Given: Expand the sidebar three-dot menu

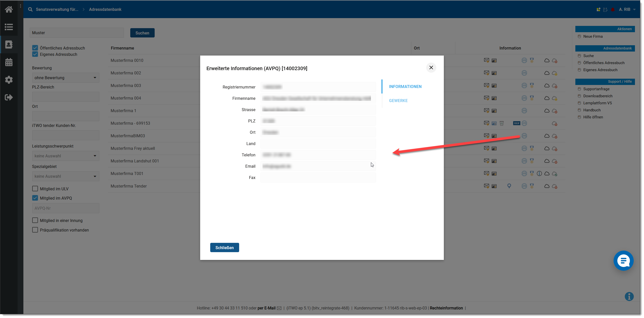Looking at the screenshot, I should 20,6.
